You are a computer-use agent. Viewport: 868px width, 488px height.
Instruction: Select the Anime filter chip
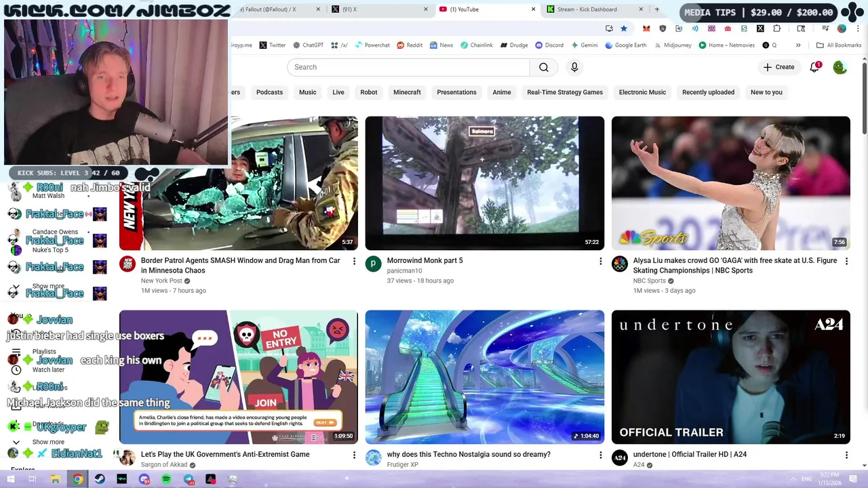click(x=502, y=92)
